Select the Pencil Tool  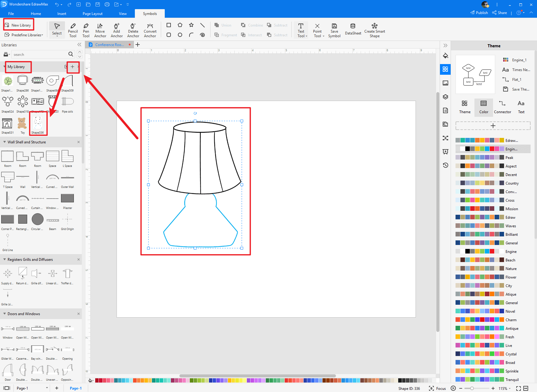click(x=73, y=30)
